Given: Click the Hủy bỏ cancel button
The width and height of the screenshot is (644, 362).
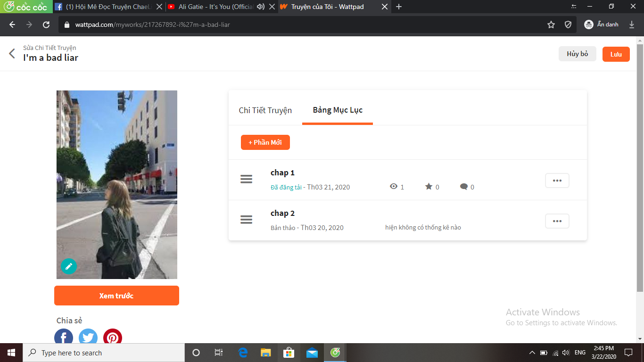Looking at the screenshot, I should (x=577, y=54).
